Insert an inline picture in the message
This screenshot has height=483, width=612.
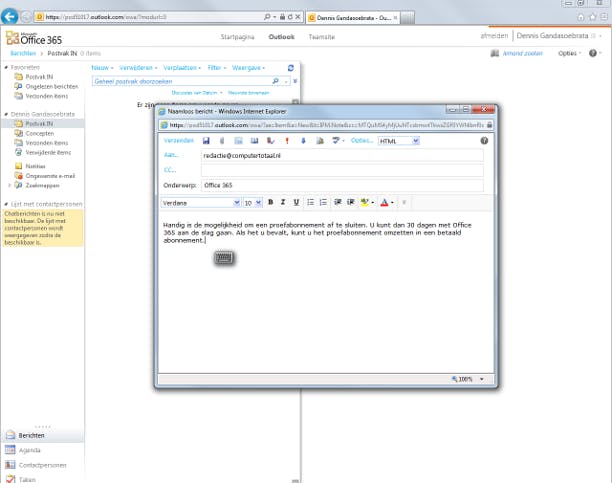click(238, 141)
